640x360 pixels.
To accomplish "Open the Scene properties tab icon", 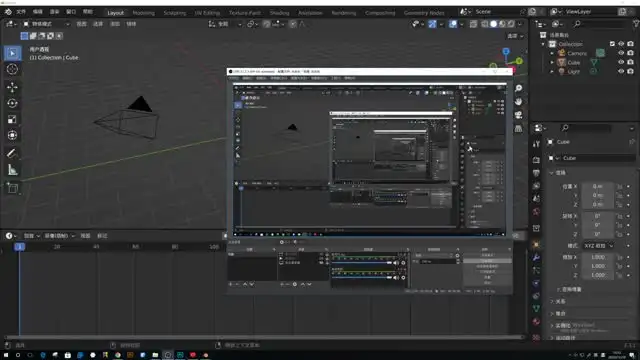I will pos(536,198).
